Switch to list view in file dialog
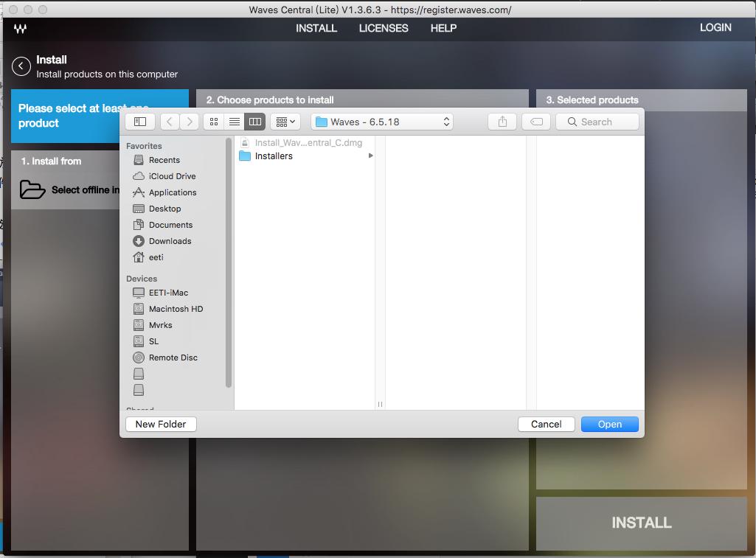 (235, 122)
